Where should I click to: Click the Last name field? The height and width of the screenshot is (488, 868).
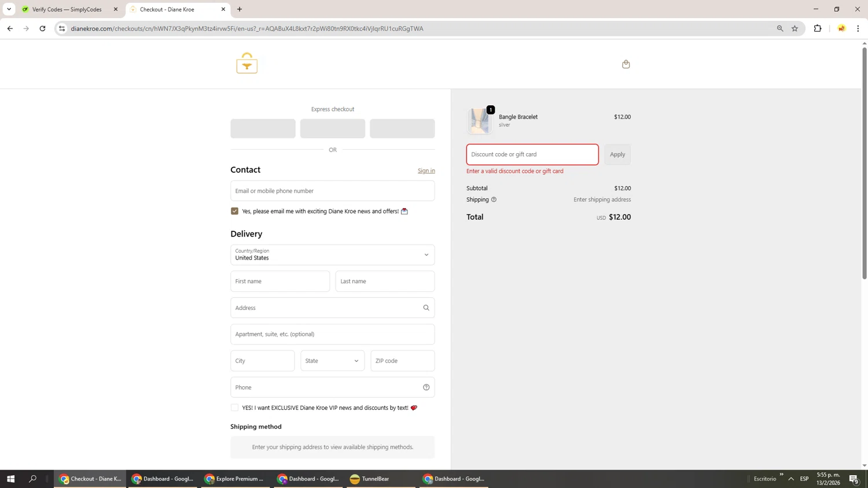point(385,282)
